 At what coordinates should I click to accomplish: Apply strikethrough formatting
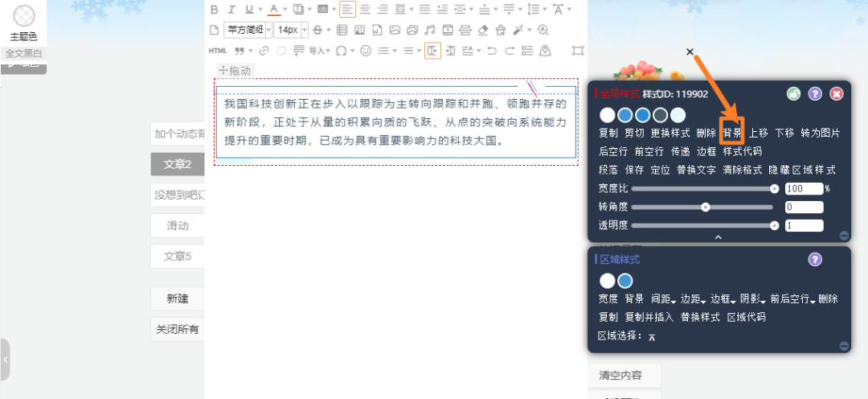(317, 30)
